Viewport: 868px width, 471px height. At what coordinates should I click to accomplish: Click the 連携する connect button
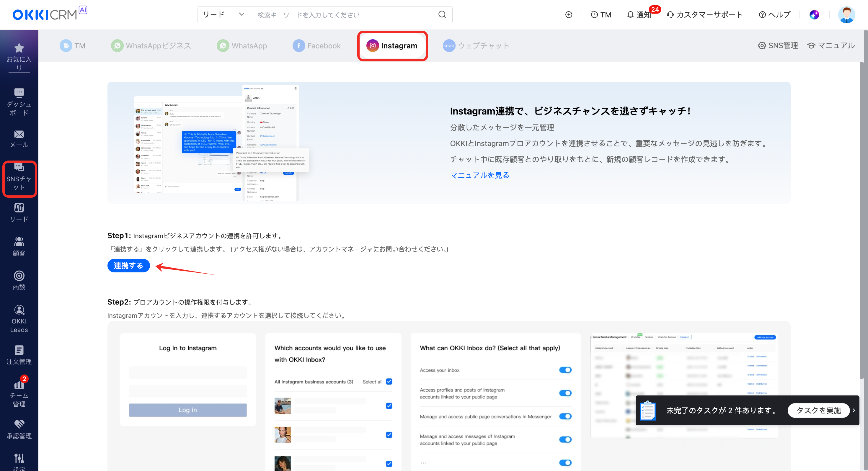pyautogui.click(x=128, y=266)
